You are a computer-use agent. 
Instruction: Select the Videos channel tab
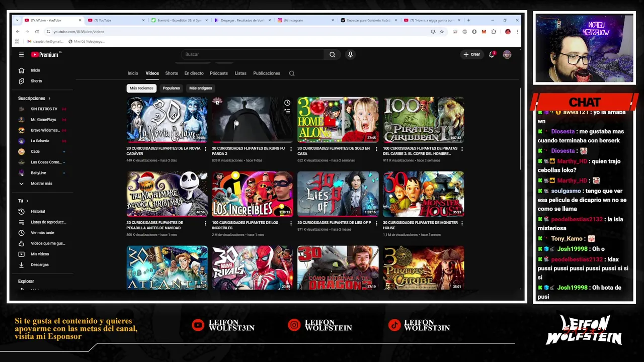coord(152,73)
